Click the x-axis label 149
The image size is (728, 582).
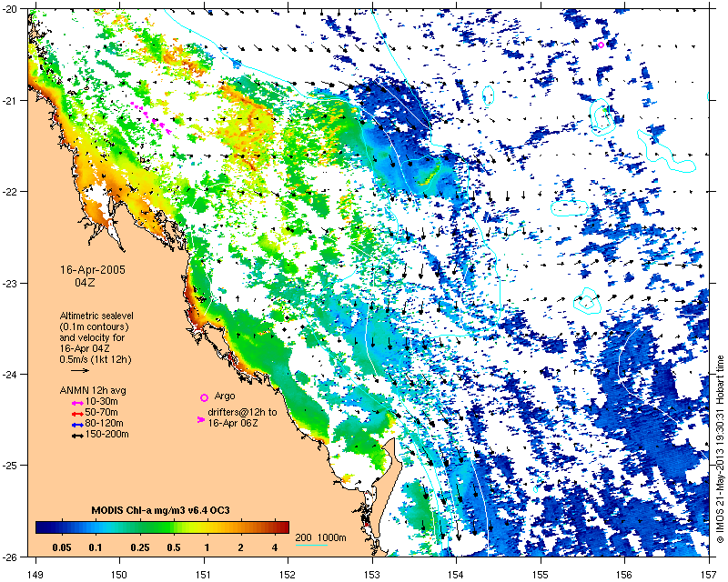point(35,575)
